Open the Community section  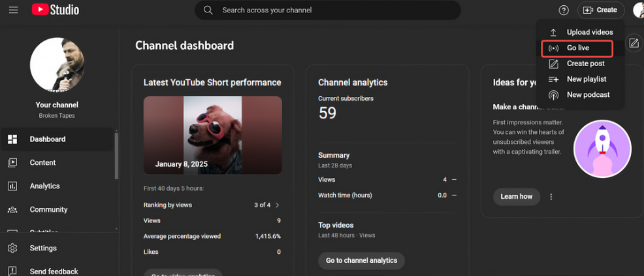point(57,209)
